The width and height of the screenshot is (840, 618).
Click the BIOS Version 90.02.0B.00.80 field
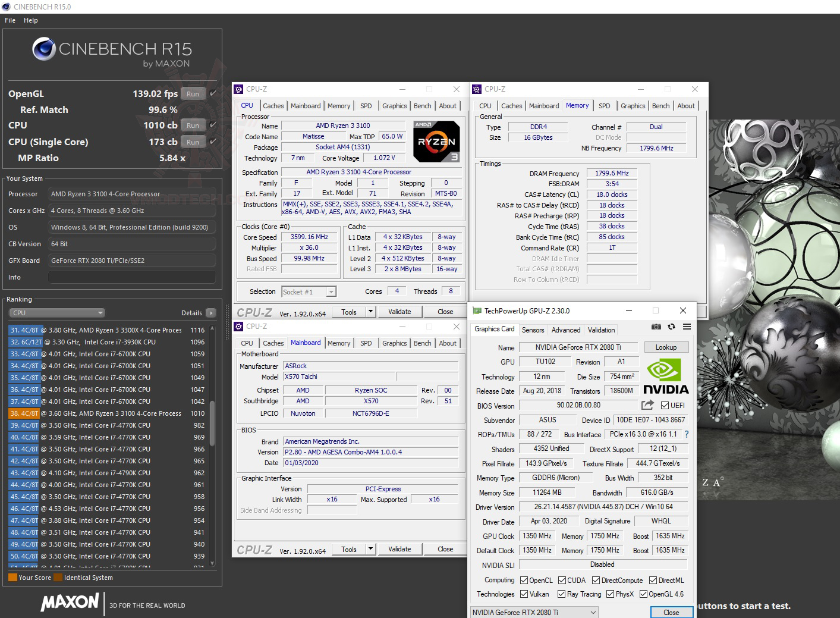coord(578,405)
